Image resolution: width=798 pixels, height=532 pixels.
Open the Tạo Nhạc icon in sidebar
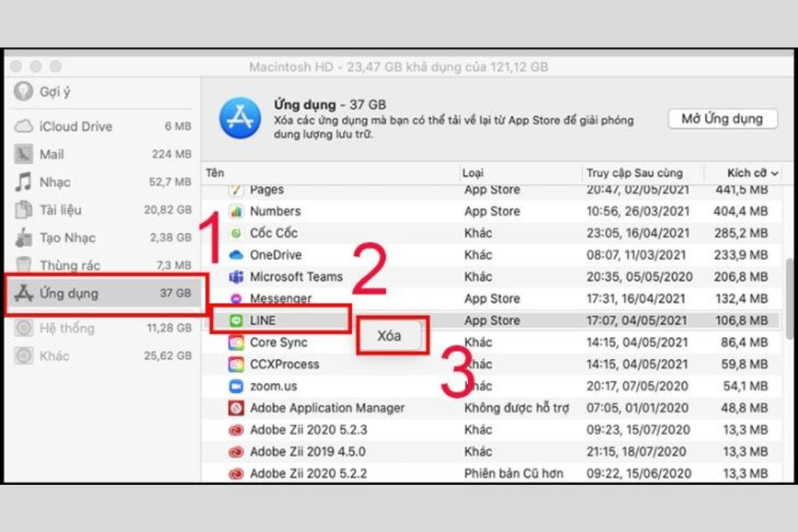24,237
